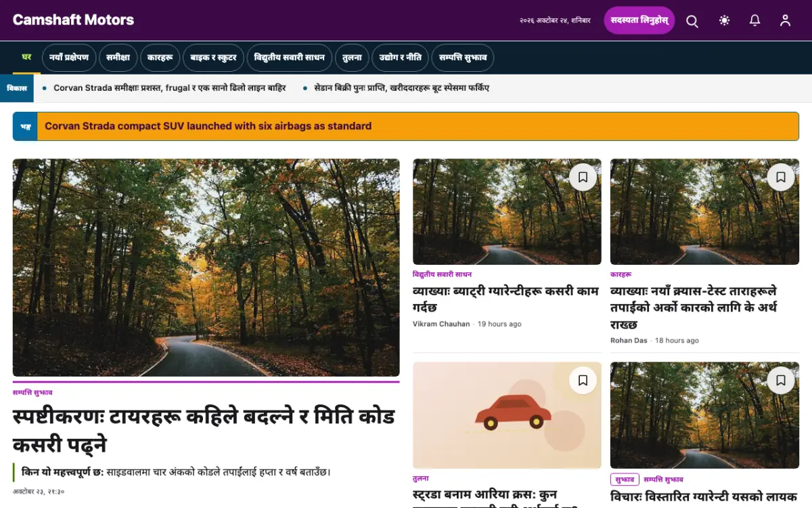Open author Rohan Das
812x508 pixels.
tap(629, 340)
